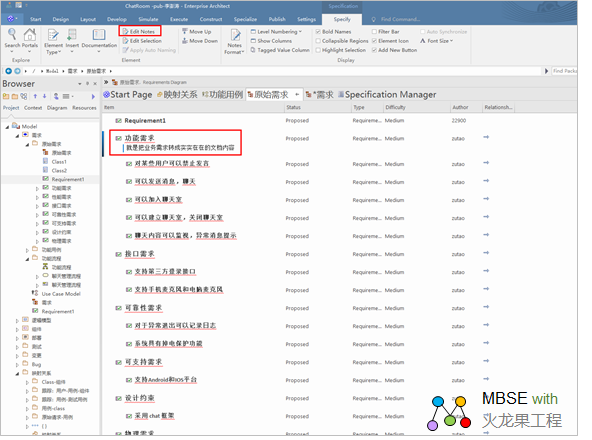Select the 采用 chat 框架 requirement row
592x440 pixels.
[x=154, y=416]
